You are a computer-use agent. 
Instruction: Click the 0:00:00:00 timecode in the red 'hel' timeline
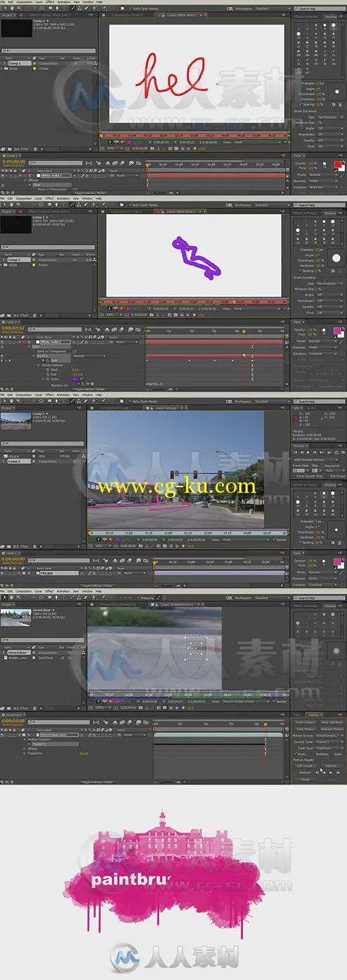tap(14, 161)
